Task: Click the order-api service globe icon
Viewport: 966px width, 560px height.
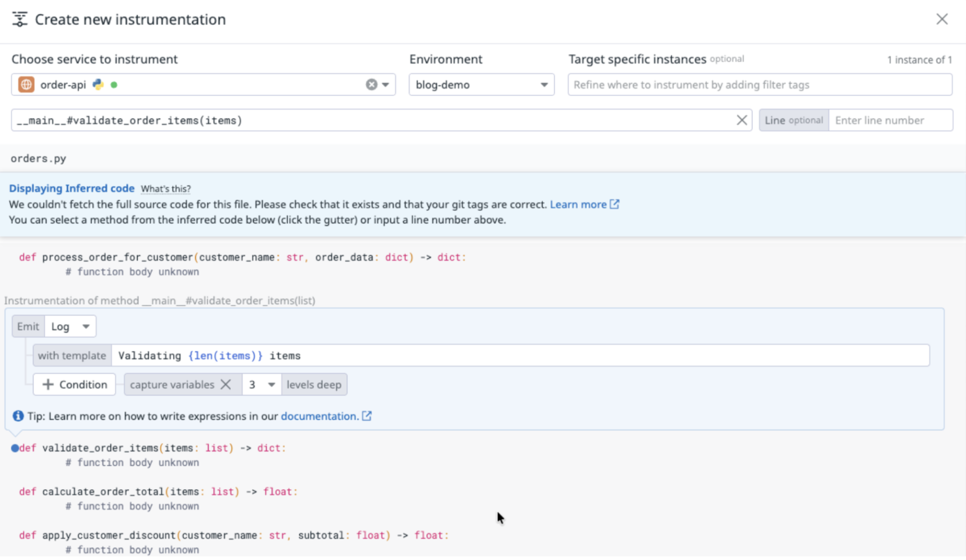Action: [26, 85]
